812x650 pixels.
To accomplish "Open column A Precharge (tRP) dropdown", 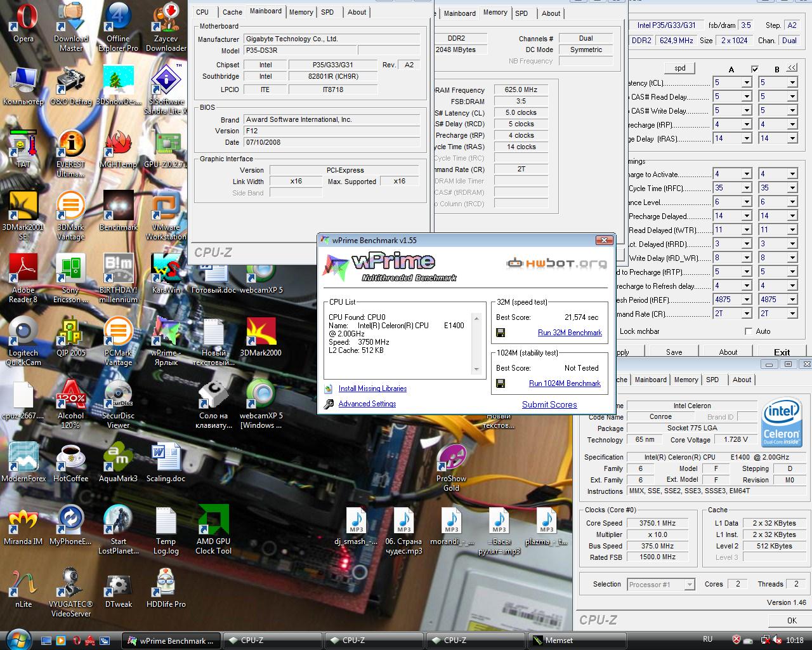I will (x=747, y=124).
